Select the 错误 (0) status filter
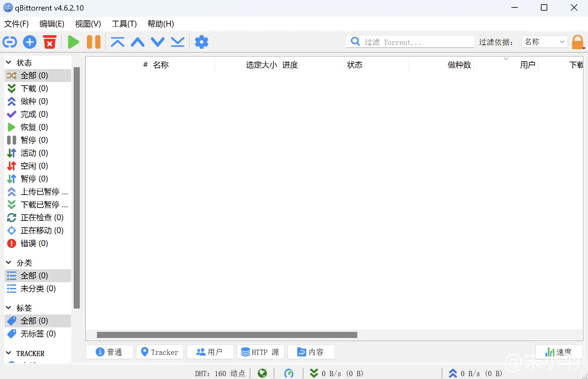588x379 pixels. 34,243
